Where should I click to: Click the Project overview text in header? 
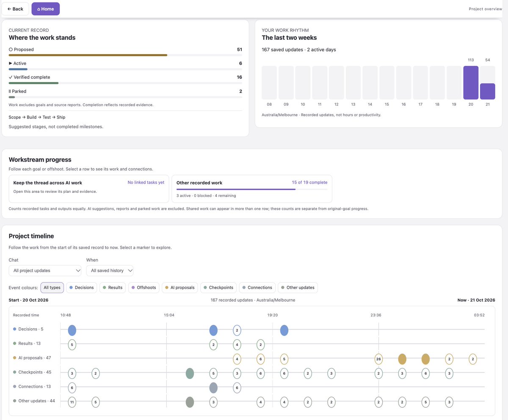point(486,9)
